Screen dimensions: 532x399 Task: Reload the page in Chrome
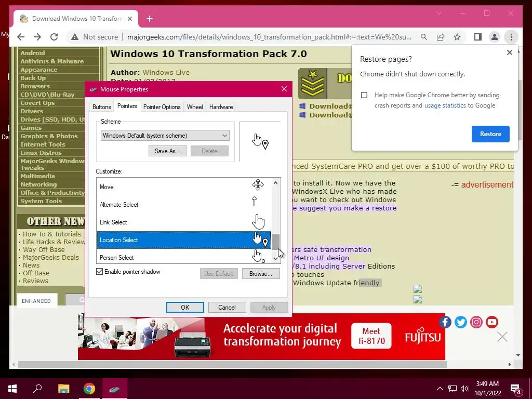(54, 37)
